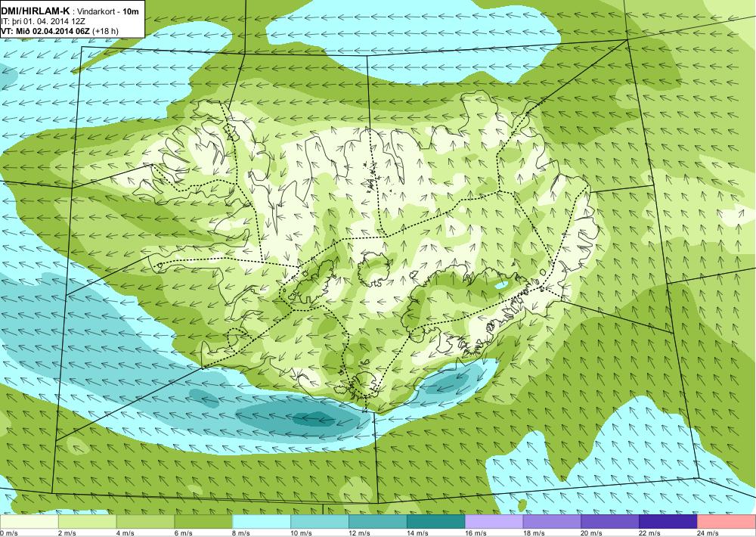756x537 pixels.
Task: Select the dark teal 14–16 m/s legend swatch
Action: coord(436,522)
